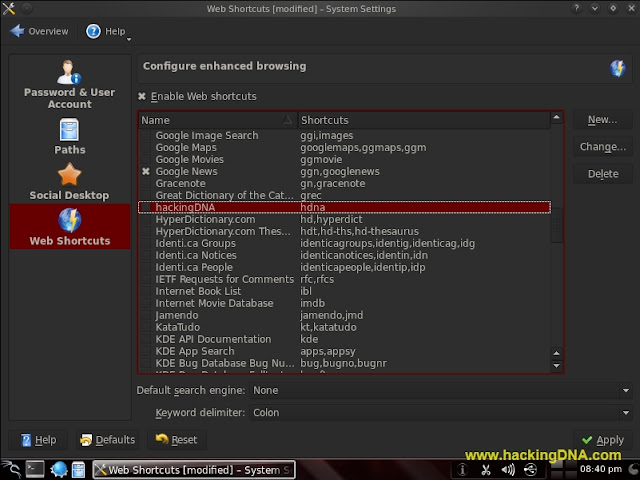Screen dimensions: 640x480
Task: Enable the Google Maps shortcut checkbox
Action: coord(145,147)
